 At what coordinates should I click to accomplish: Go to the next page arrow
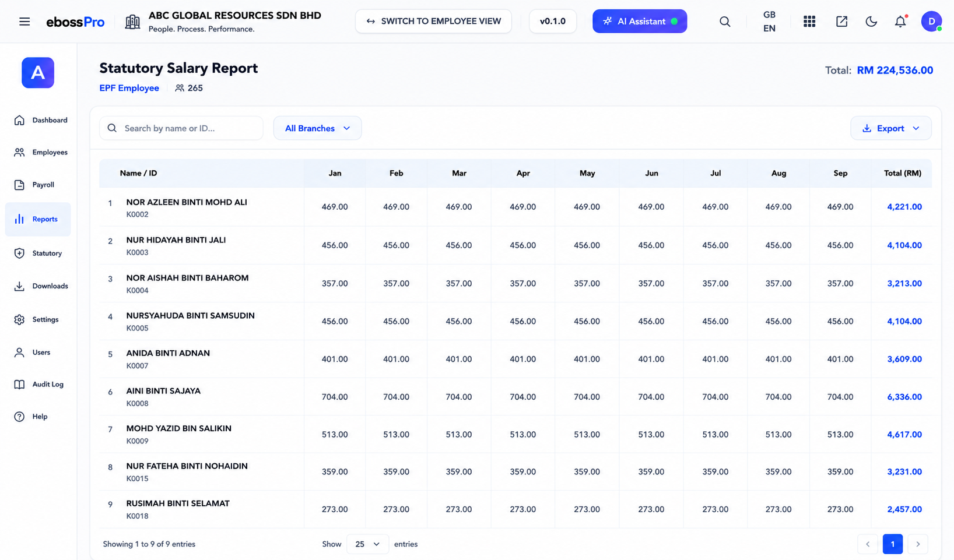click(x=918, y=544)
